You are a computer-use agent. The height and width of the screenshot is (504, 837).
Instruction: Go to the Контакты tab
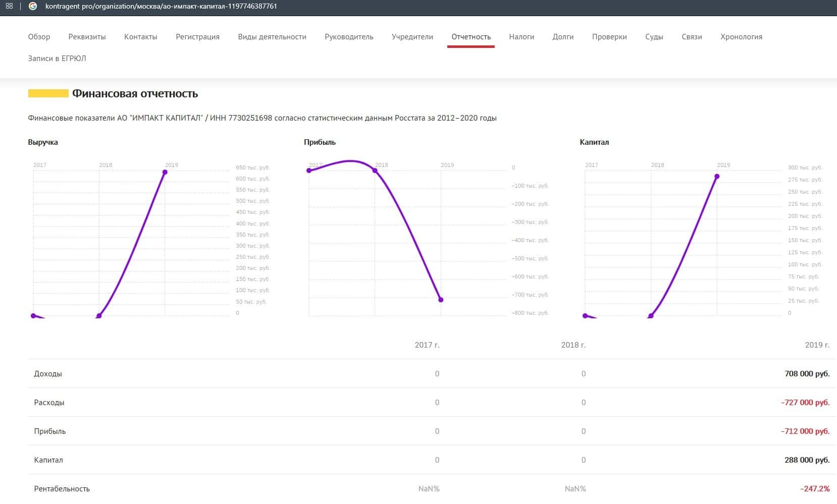(140, 37)
